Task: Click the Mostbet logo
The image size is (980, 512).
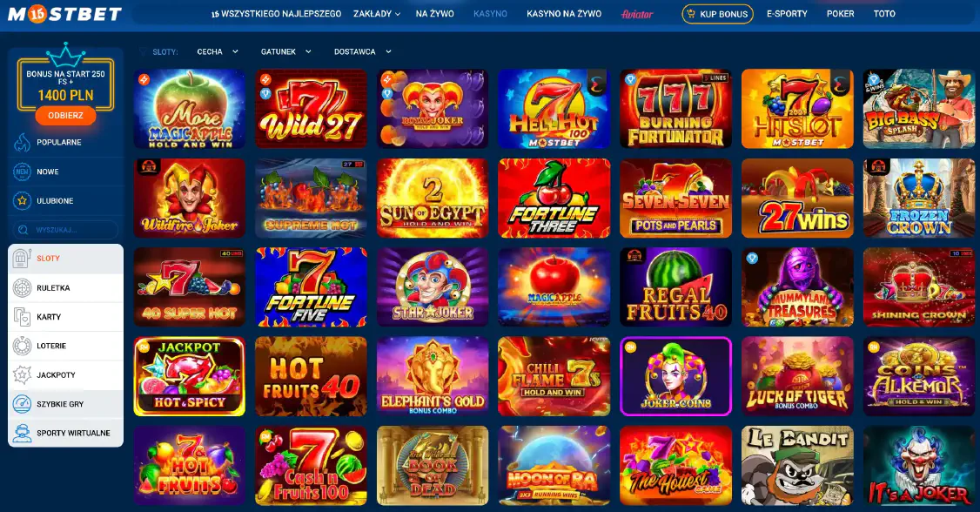Action: [64, 14]
